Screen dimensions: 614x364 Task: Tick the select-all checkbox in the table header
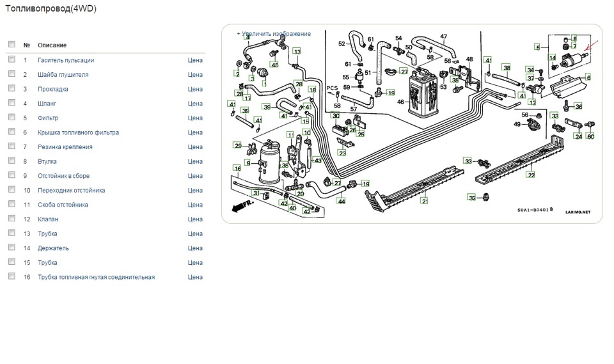(x=12, y=44)
